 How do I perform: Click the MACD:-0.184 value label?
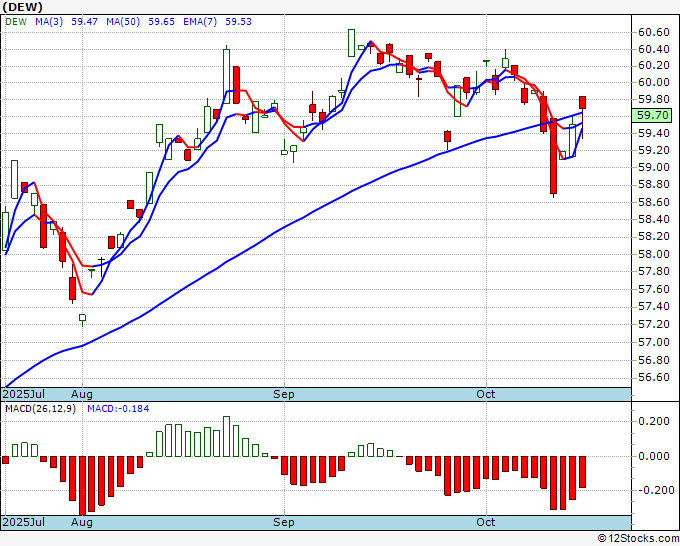tap(118, 409)
